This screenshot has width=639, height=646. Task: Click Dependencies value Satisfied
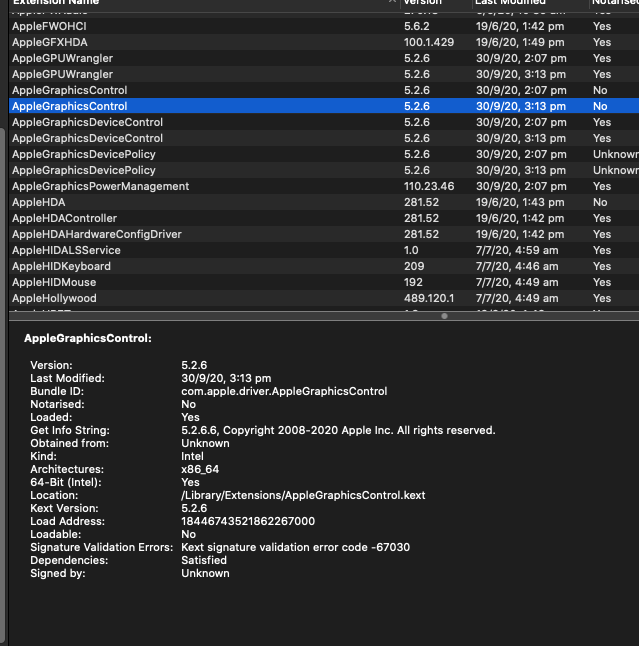click(204, 560)
